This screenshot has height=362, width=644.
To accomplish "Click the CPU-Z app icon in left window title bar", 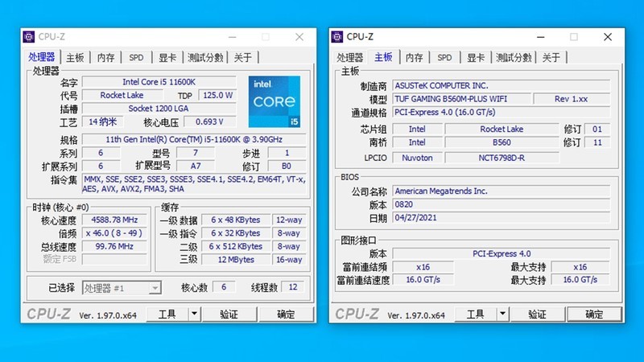I will (x=29, y=36).
